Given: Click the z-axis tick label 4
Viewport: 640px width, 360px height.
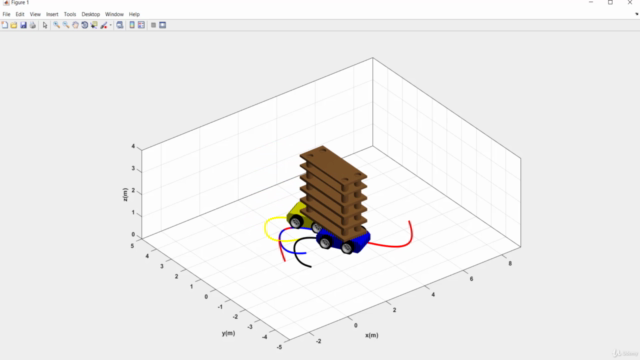Looking at the screenshot, I should [133, 146].
